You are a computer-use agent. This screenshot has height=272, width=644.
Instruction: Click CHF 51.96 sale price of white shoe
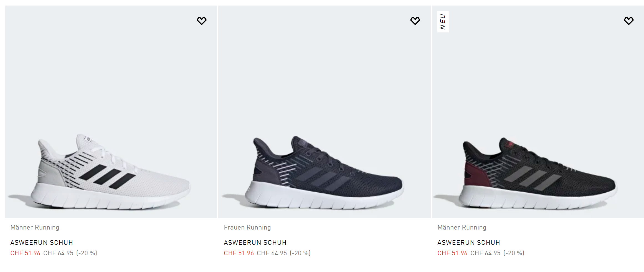25,253
